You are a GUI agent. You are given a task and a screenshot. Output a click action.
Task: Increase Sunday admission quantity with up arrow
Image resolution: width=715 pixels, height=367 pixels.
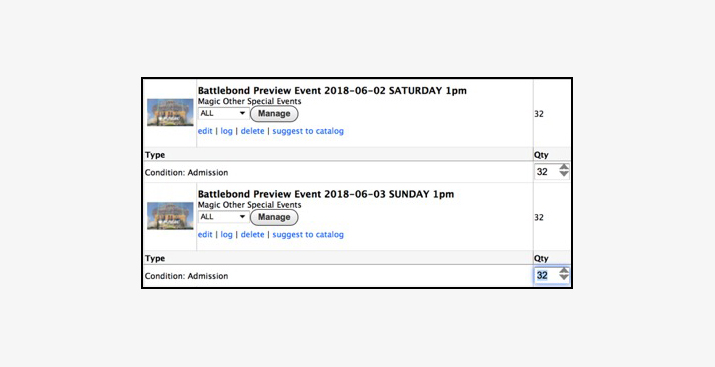point(564,271)
